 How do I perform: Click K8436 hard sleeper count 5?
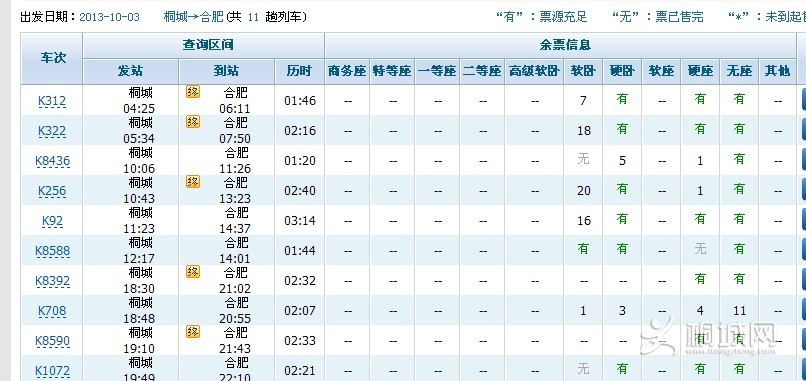pyautogui.click(x=622, y=161)
